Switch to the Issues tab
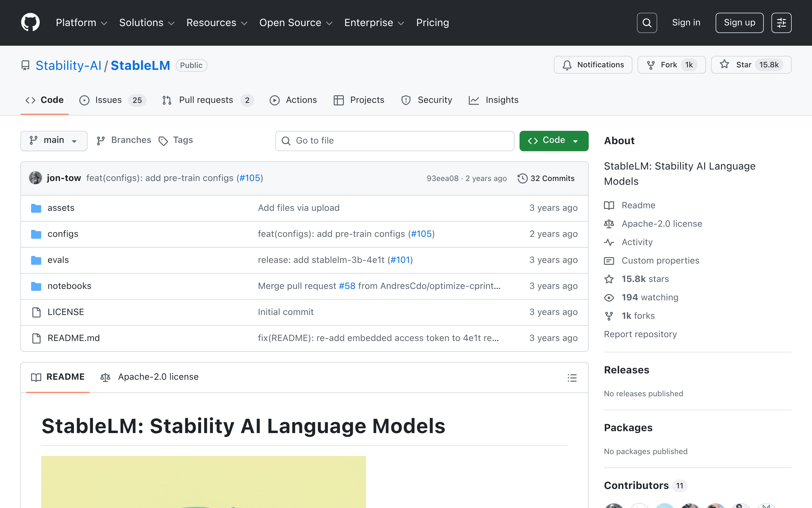Image resolution: width=812 pixels, height=508 pixels. click(112, 100)
